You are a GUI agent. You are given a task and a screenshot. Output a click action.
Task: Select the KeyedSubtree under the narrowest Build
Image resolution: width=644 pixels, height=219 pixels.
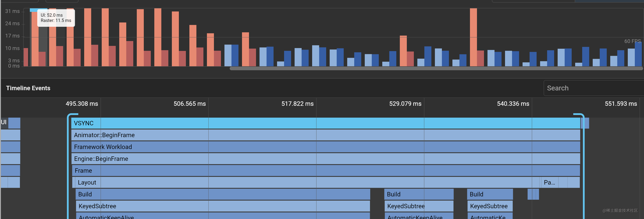pos(490,206)
